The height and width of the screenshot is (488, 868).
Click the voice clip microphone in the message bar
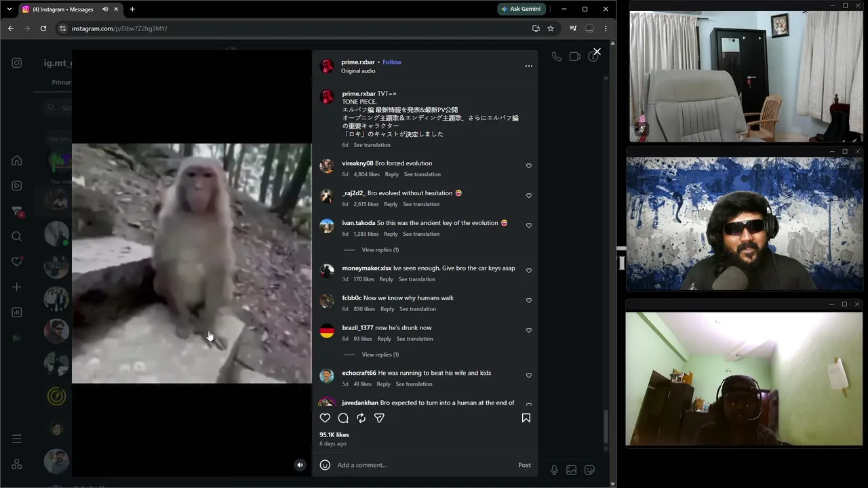554,470
